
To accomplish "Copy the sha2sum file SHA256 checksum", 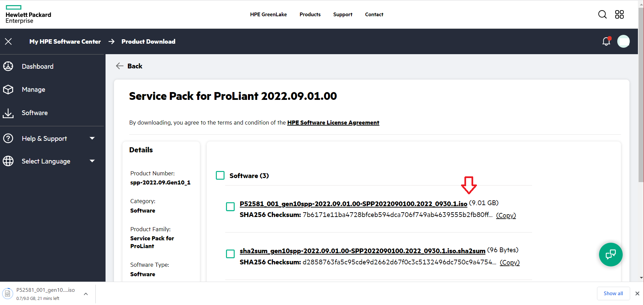I will (510, 262).
